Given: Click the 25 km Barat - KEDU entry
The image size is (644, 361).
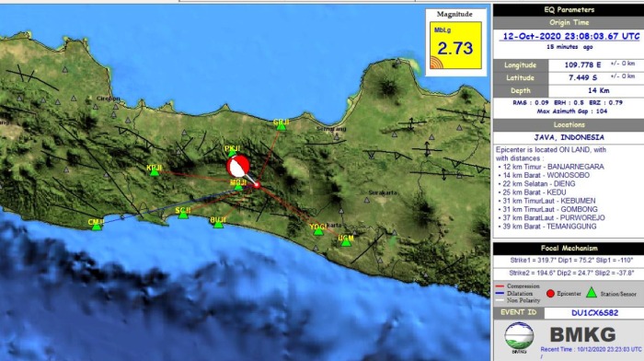Looking at the screenshot, I should (534, 192).
